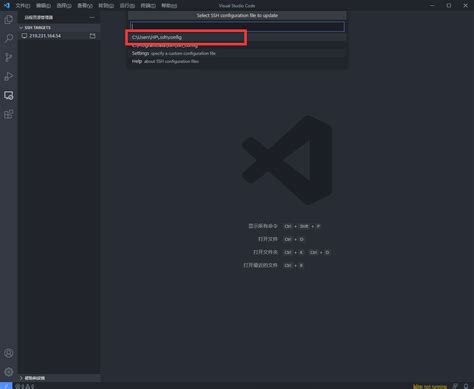This screenshot has height=389, width=474.
Task: Select C:\Users\HP\.ssh\config option
Action: [x=237, y=37]
